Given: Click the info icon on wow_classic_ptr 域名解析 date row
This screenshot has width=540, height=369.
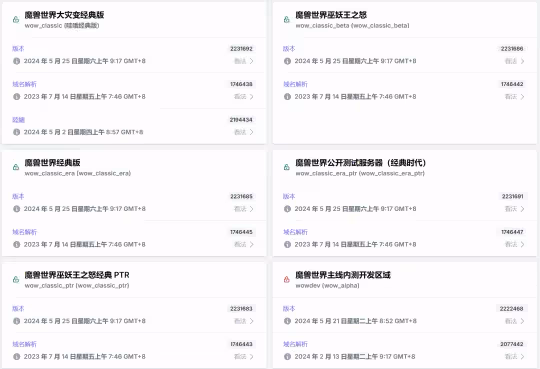Looking at the screenshot, I should point(17,356).
